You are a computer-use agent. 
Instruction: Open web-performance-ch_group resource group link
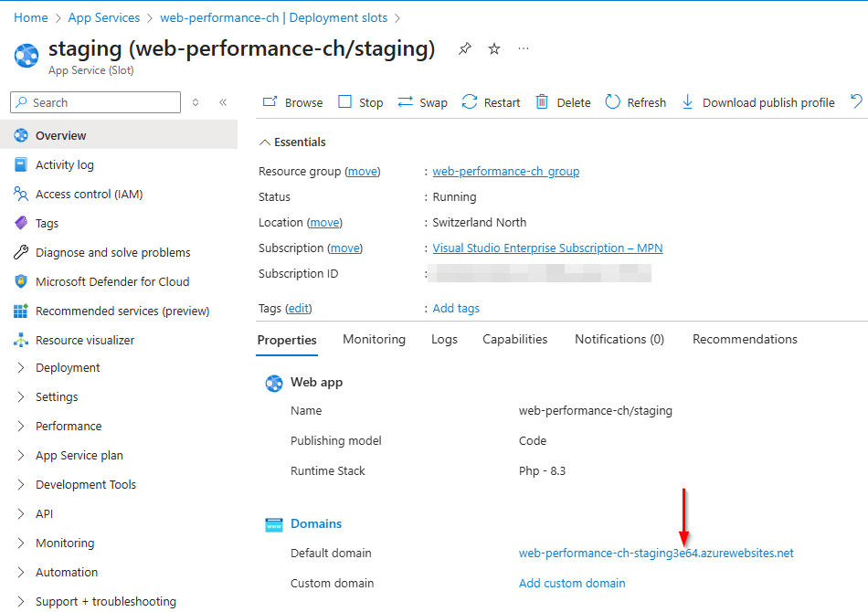coord(506,172)
